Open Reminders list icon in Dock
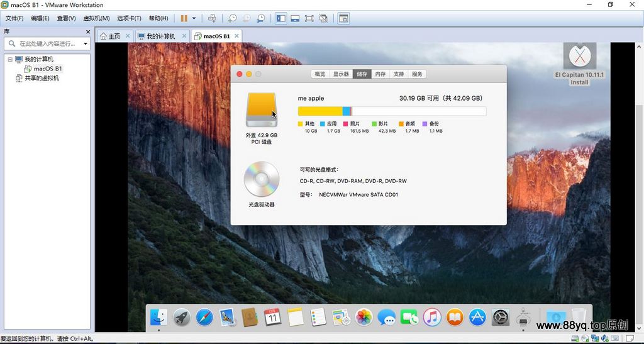Screen dimensions: 644x344 (x=318, y=318)
